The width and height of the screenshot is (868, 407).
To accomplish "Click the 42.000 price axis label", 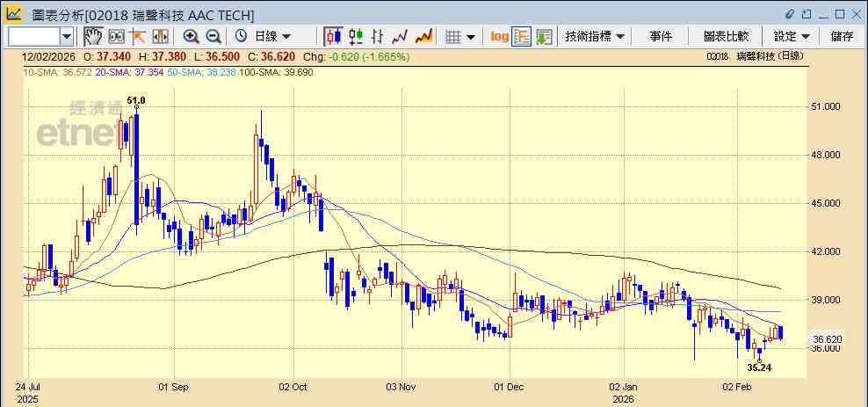I will 827,251.
